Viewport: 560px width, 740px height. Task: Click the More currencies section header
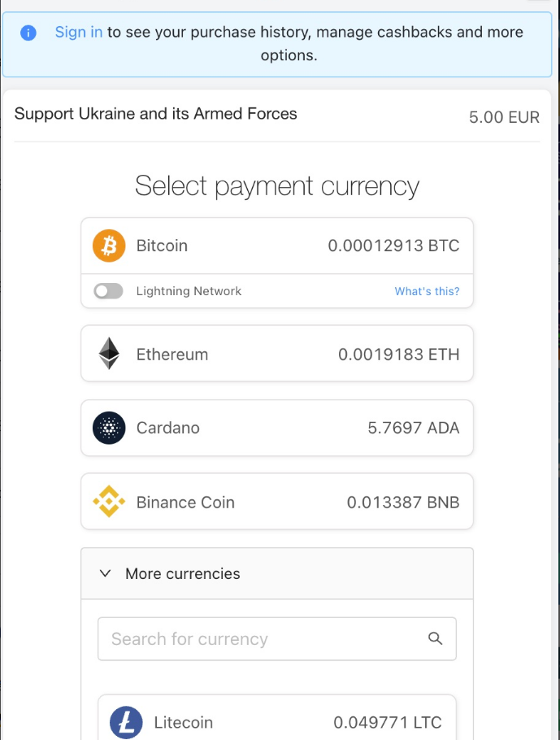pyautogui.click(x=277, y=573)
